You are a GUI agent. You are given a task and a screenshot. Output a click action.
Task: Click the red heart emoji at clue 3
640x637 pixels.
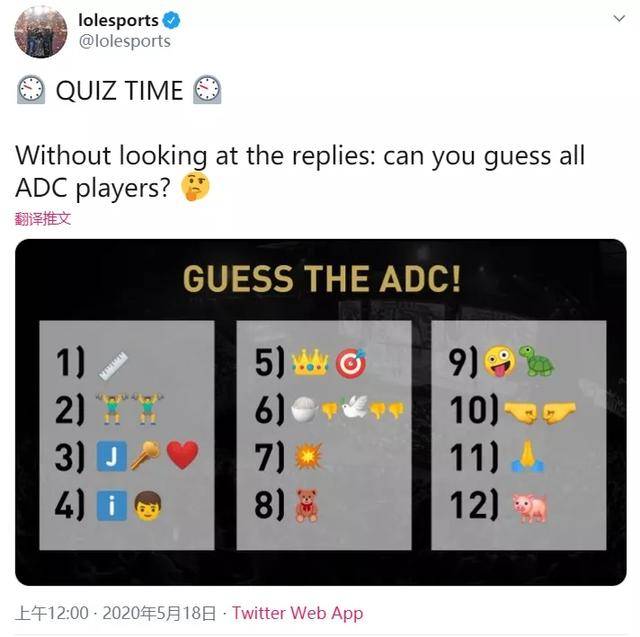(x=181, y=456)
